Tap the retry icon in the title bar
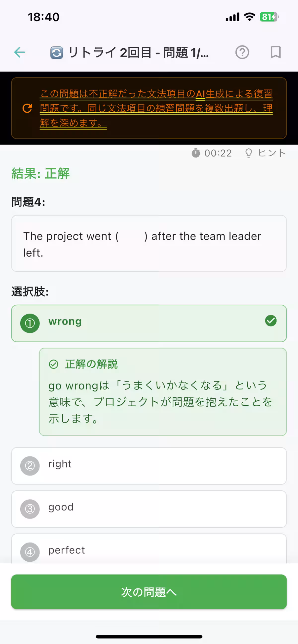The image size is (298, 644). tap(56, 52)
